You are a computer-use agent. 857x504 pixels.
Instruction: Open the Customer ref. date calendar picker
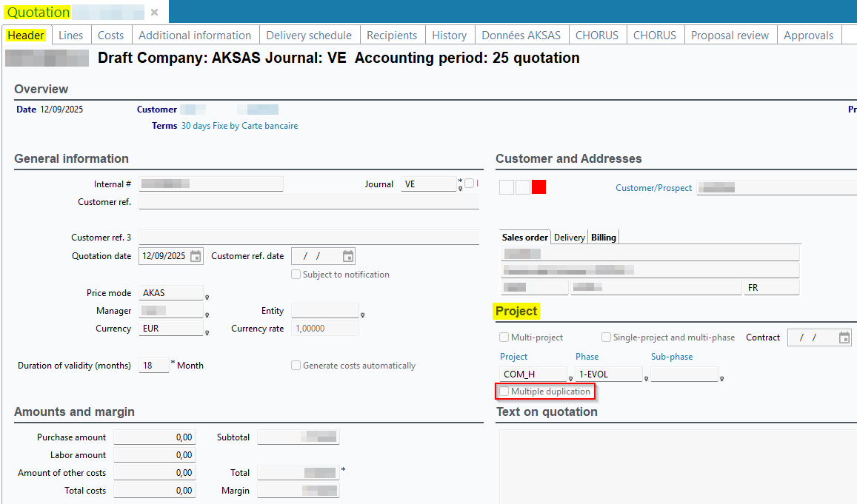(348, 256)
